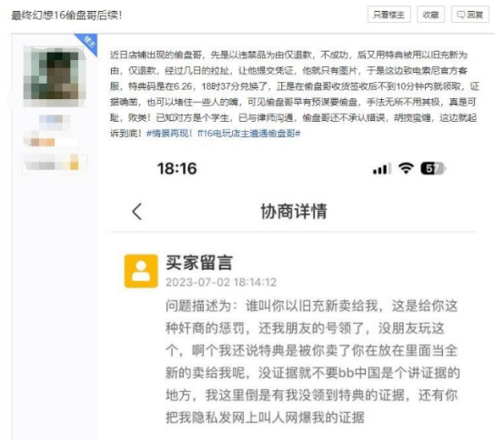
Task: Click the battery indicator showing 57
Action: (433, 168)
